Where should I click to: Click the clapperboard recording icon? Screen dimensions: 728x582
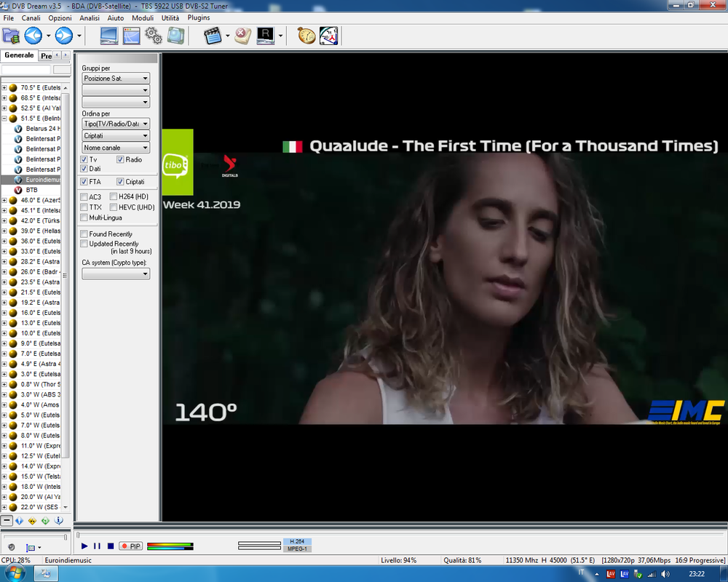213,36
